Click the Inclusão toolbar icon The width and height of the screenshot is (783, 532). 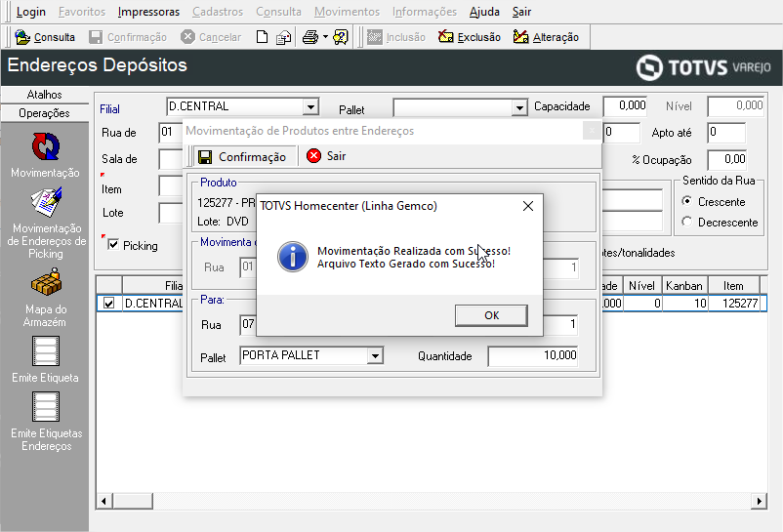pyautogui.click(x=375, y=37)
